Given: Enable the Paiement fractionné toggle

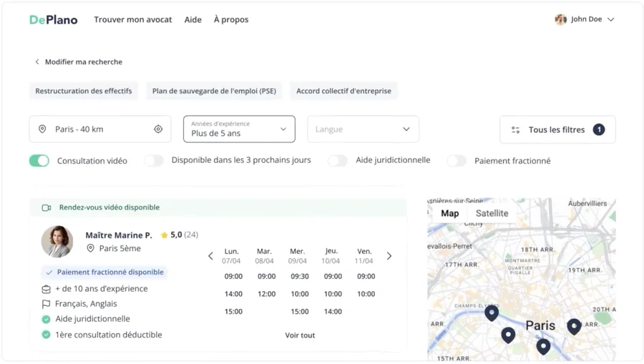Looking at the screenshot, I should point(457,161).
